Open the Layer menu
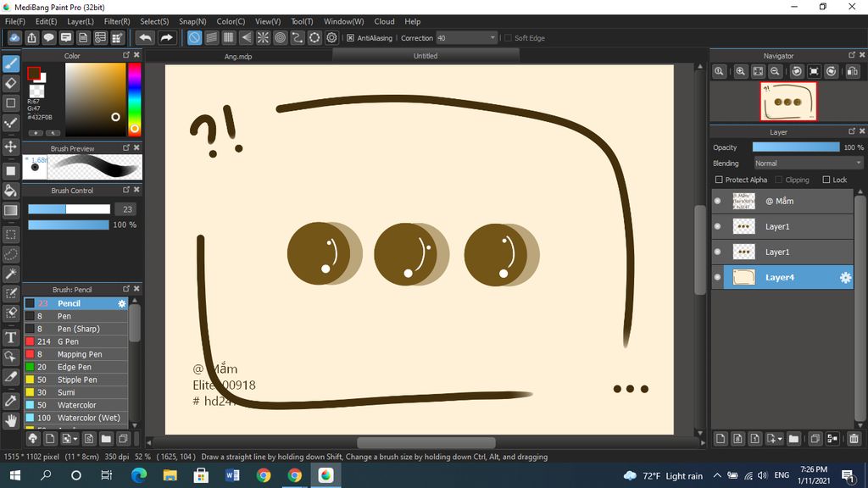This screenshot has width=868, height=488. pyautogui.click(x=81, y=21)
